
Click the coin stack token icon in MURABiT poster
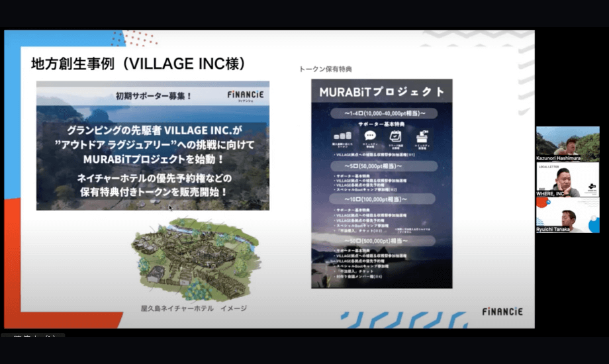(343, 136)
